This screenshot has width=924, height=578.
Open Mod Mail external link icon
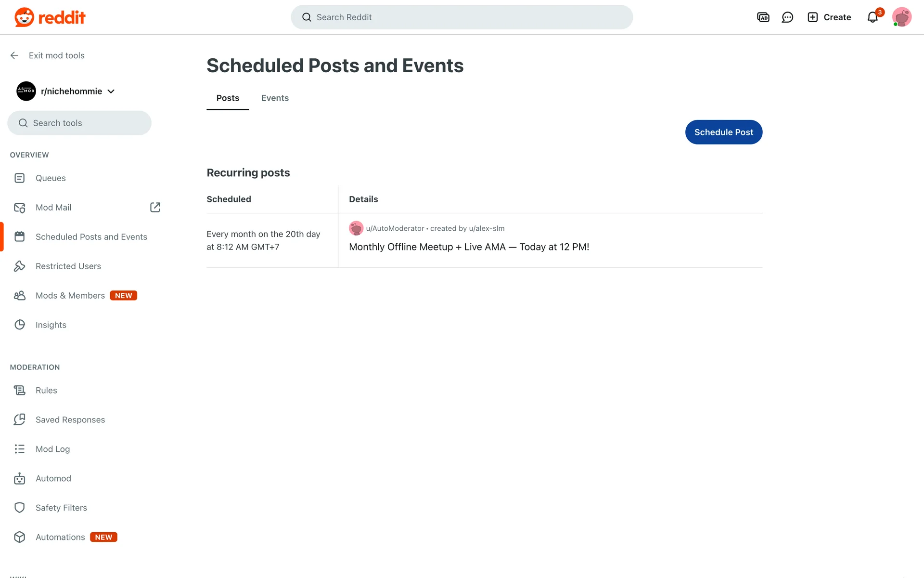tap(155, 207)
